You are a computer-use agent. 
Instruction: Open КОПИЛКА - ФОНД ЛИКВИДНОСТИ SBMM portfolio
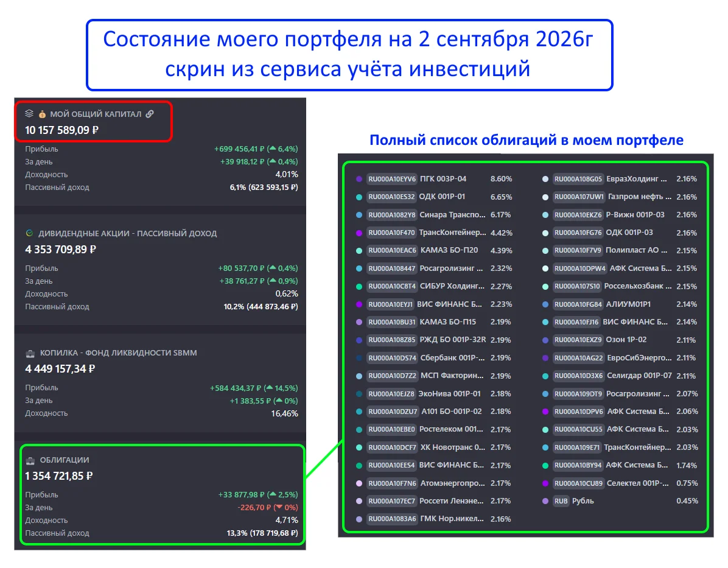119,353
